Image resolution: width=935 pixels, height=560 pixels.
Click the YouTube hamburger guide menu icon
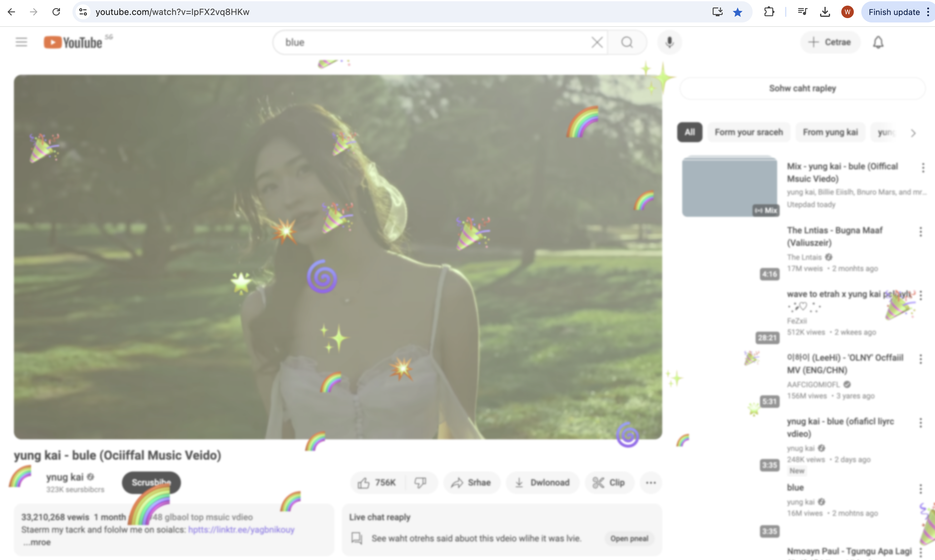point(22,42)
